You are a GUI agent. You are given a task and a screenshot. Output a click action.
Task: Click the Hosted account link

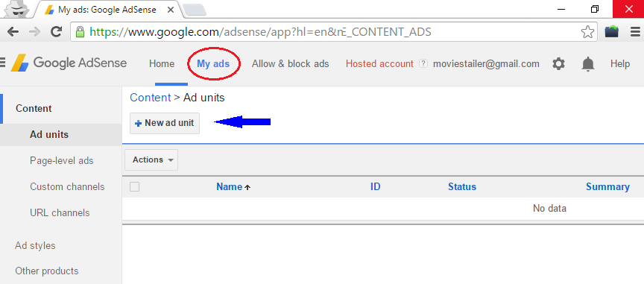(x=379, y=63)
